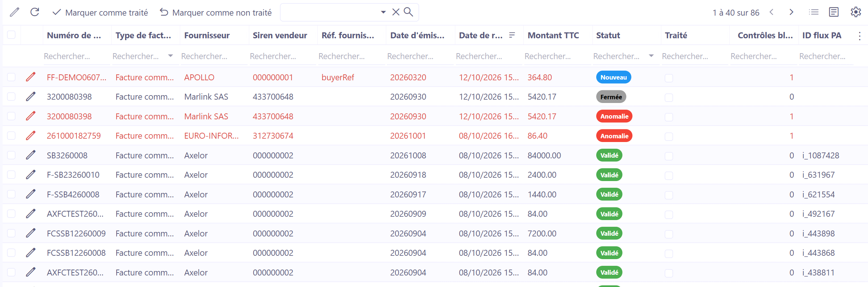The height and width of the screenshot is (287, 868).
Task: Click Marquer comme traité button
Action: 100,13
